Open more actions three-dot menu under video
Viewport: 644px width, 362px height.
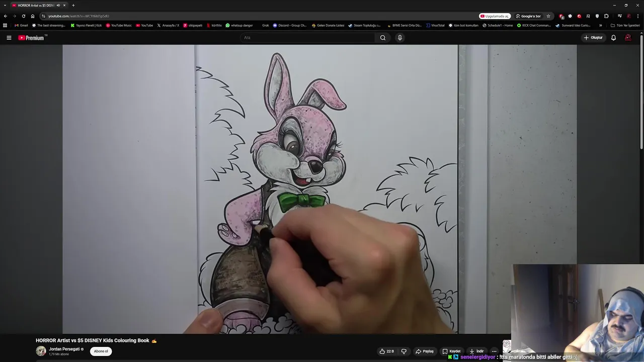[x=494, y=351]
